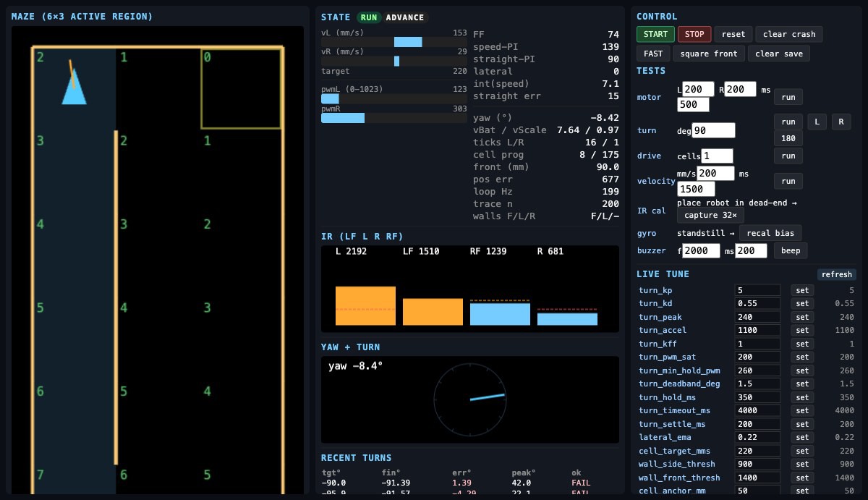Focus the motor ms field showing 500
868x500 pixels.
coord(693,104)
